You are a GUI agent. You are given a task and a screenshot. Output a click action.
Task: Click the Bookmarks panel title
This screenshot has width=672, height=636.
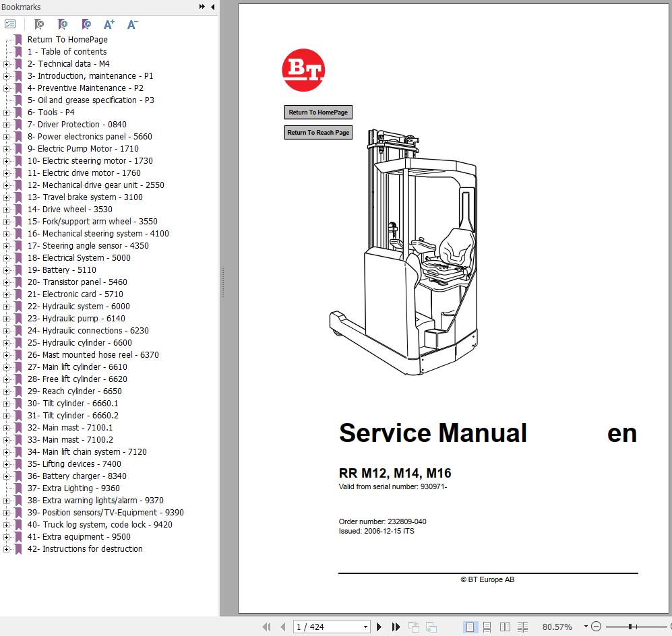(21, 7)
